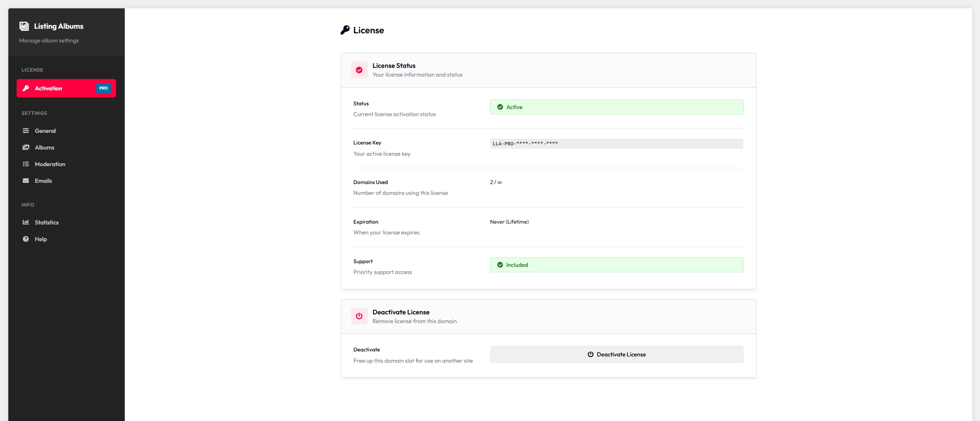The height and width of the screenshot is (421, 980).
Task: Click the Deactivate License button
Action: pos(616,354)
